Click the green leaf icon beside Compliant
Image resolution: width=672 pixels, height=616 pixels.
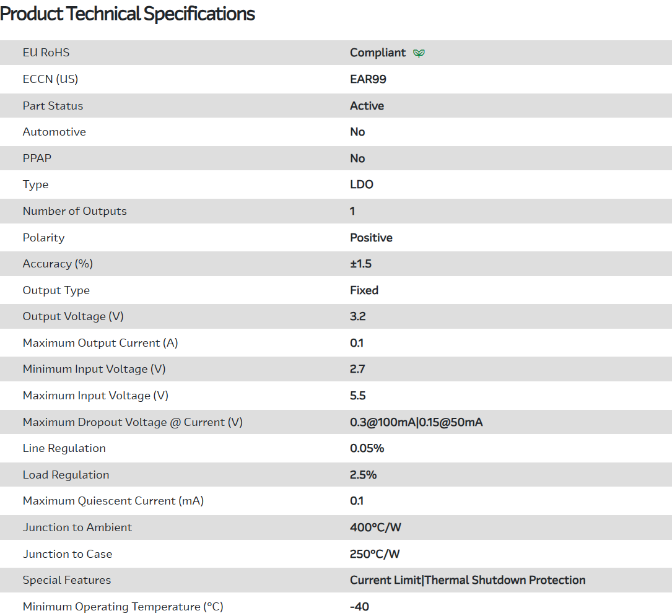point(419,53)
